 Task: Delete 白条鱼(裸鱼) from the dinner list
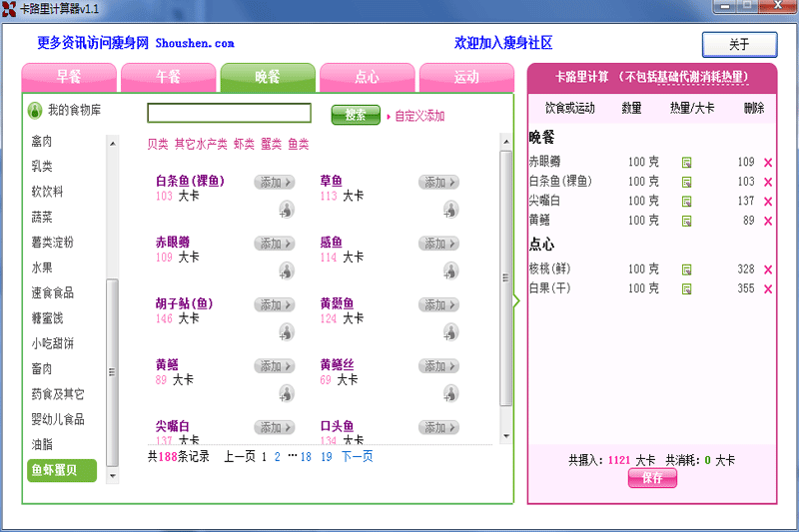[768, 182]
